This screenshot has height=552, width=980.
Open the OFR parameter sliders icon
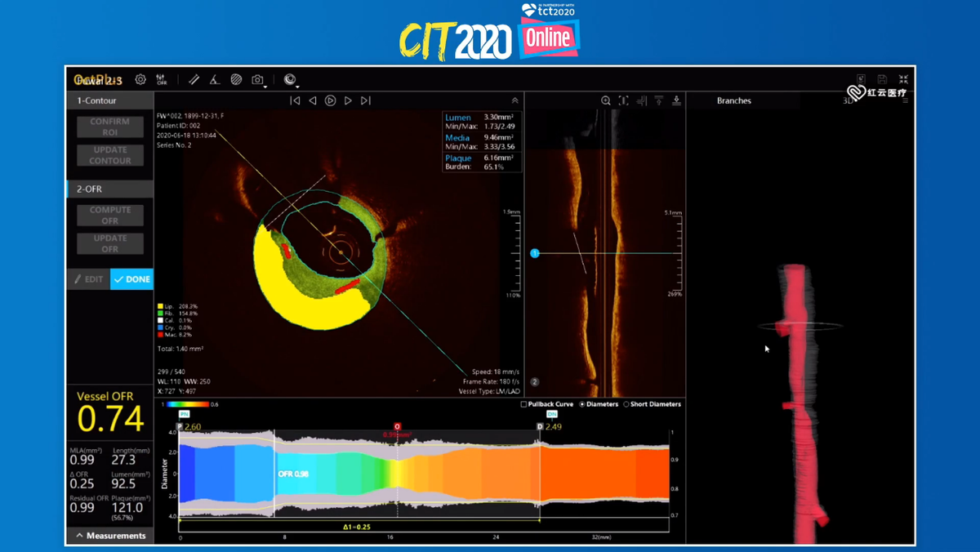point(162,79)
